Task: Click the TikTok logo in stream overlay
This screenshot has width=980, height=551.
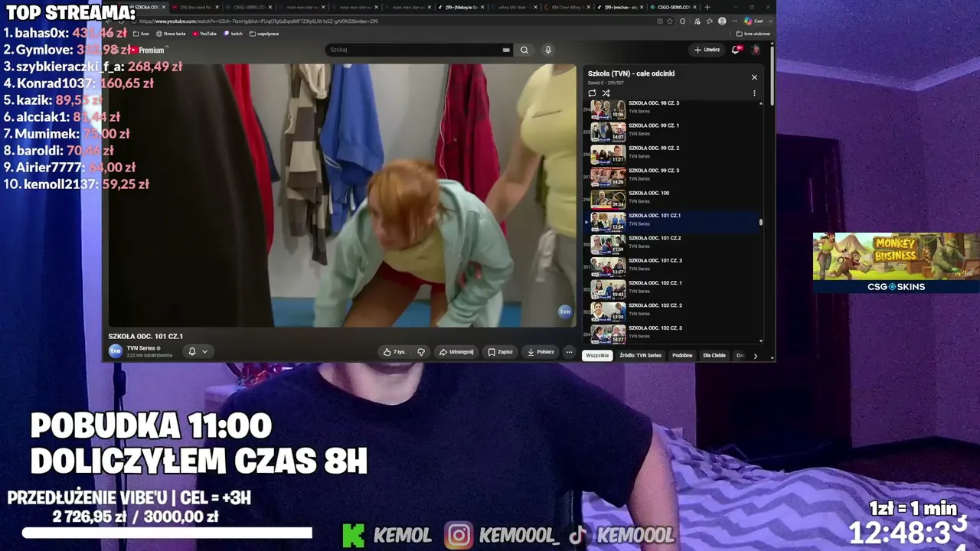Action: tap(577, 535)
